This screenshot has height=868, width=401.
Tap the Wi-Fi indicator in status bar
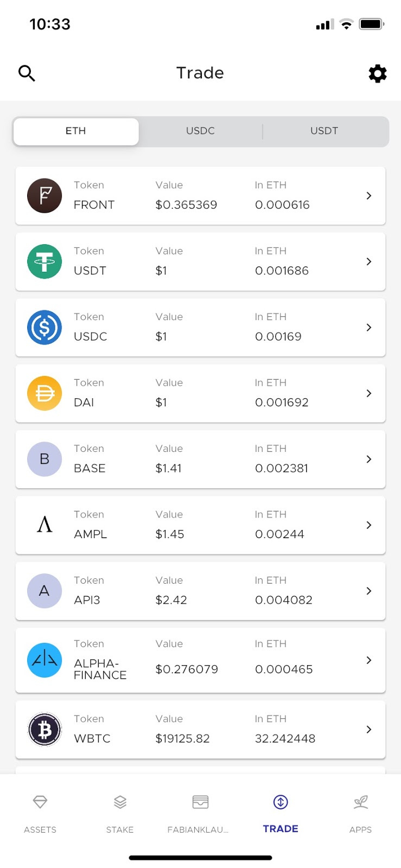click(346, 24)
